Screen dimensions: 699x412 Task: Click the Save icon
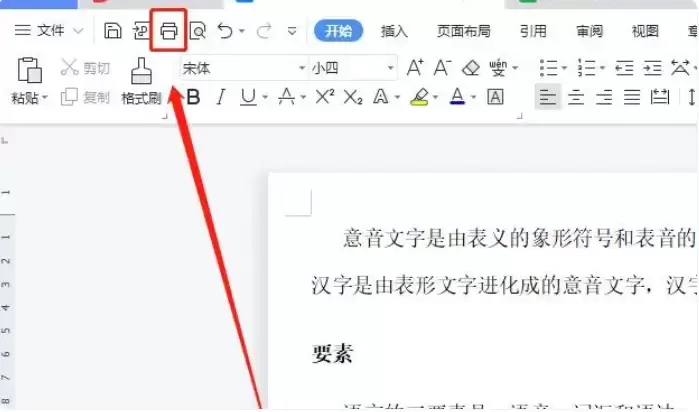click(113, 31)
